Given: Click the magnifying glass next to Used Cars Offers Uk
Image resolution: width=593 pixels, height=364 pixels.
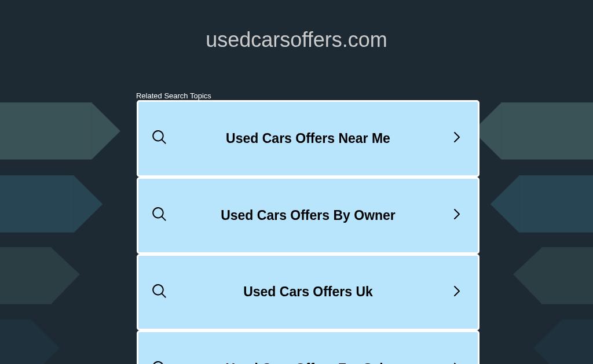Looking at the screenshot, I should 159,291.
